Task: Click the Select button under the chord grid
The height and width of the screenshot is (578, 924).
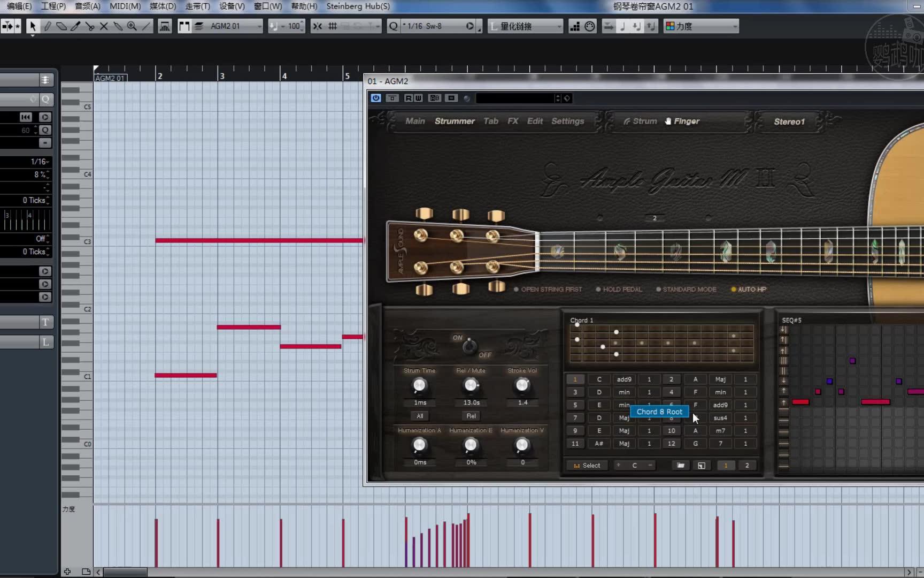Action: pyautogui.click(x=587, y=465)
